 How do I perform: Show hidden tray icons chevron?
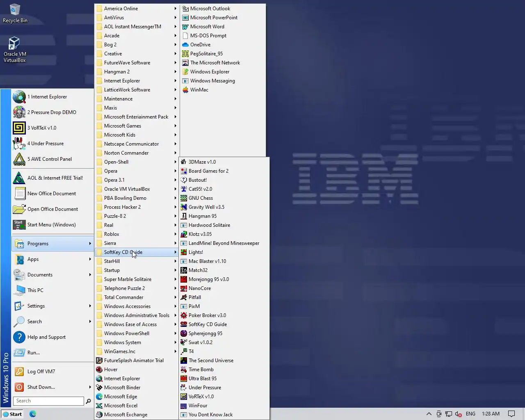(x=429, y=414)
